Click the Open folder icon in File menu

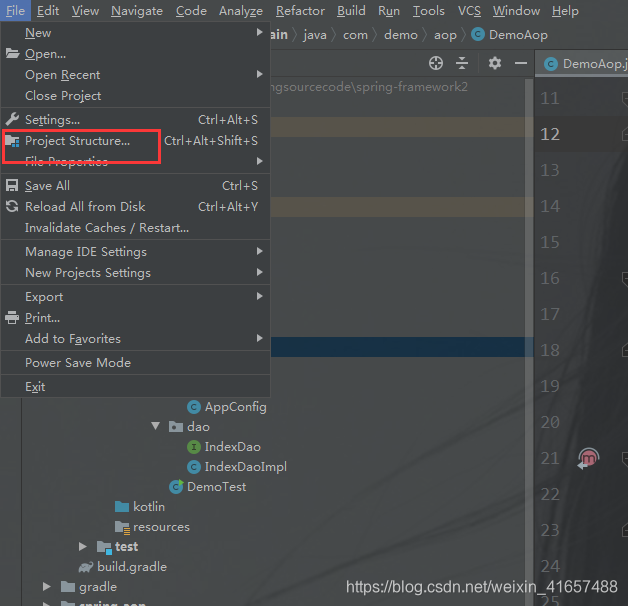click(x=12, y=53)
